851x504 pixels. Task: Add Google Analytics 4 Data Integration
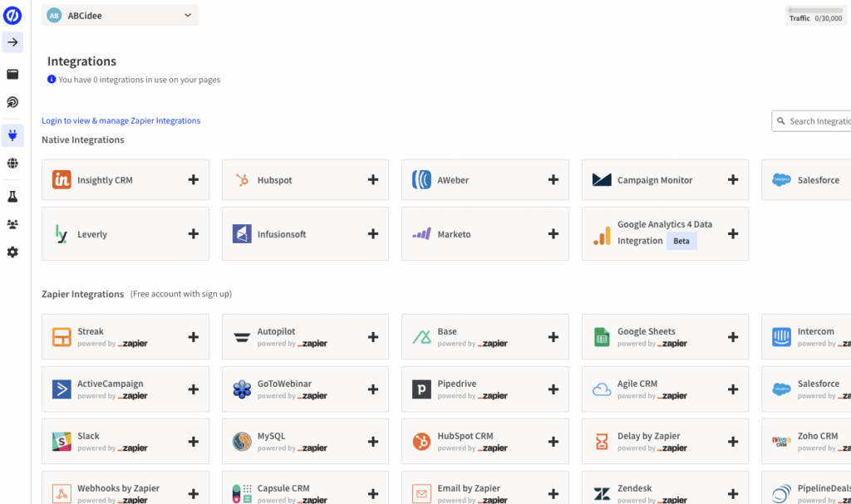[x=733, y=234]
